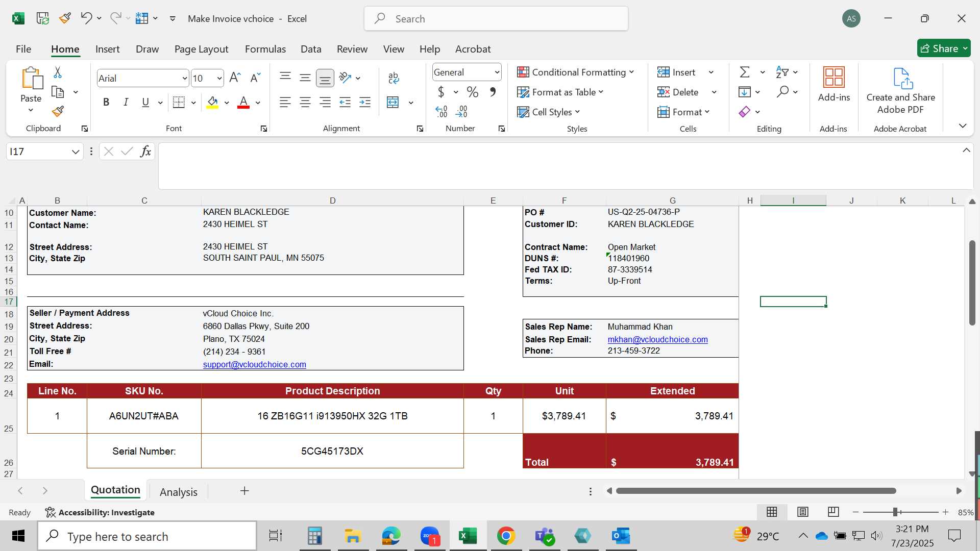Click the Find & Select magnifier icon

[782, 92]
